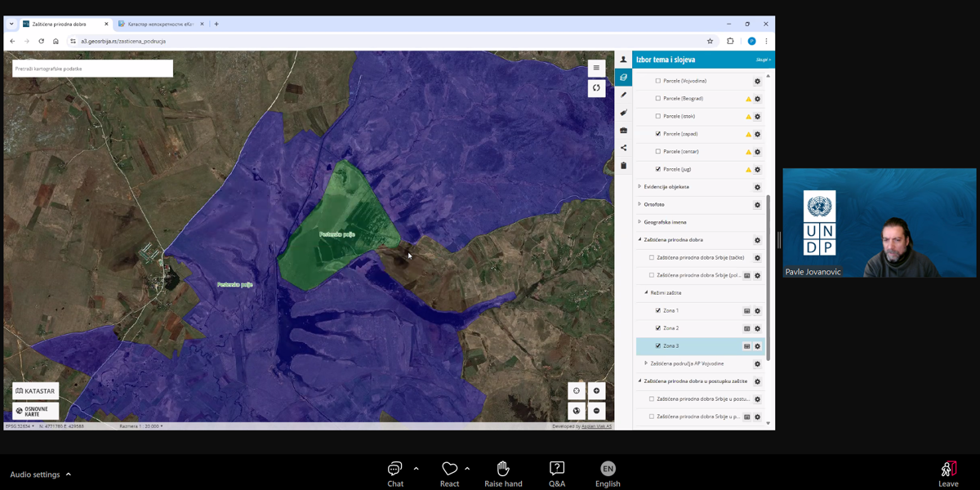Viewport: 980px width, 490px height.
Task: Disable the Parcele (jug) layer checkbox
Action: 658,169
